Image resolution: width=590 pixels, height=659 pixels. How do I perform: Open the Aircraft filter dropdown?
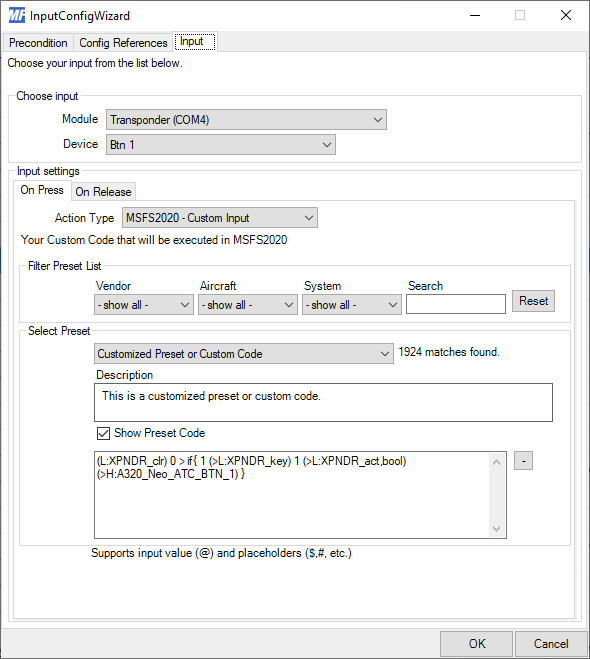point(248,305)
